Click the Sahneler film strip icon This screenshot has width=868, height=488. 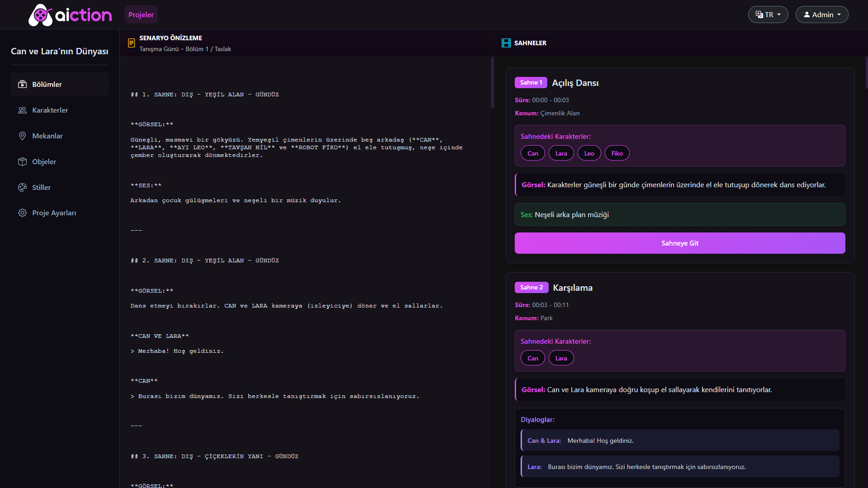tap(506, 43)
